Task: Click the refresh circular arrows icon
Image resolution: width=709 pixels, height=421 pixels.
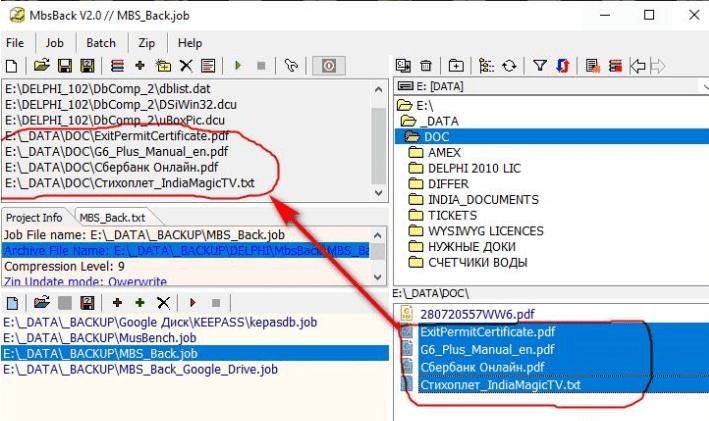Action: [510, 66]
